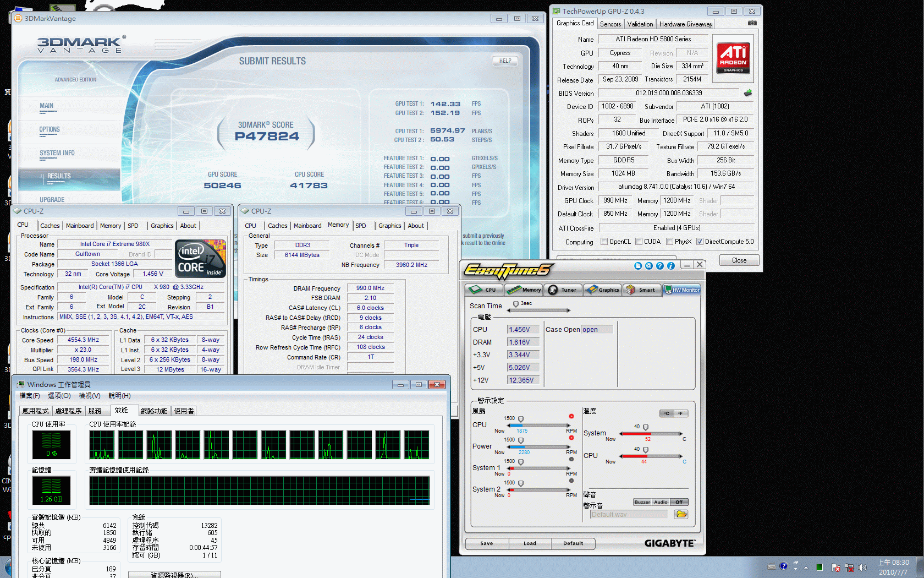
Task: Click the green Task Manager tray icon
Action: [820, 568]
